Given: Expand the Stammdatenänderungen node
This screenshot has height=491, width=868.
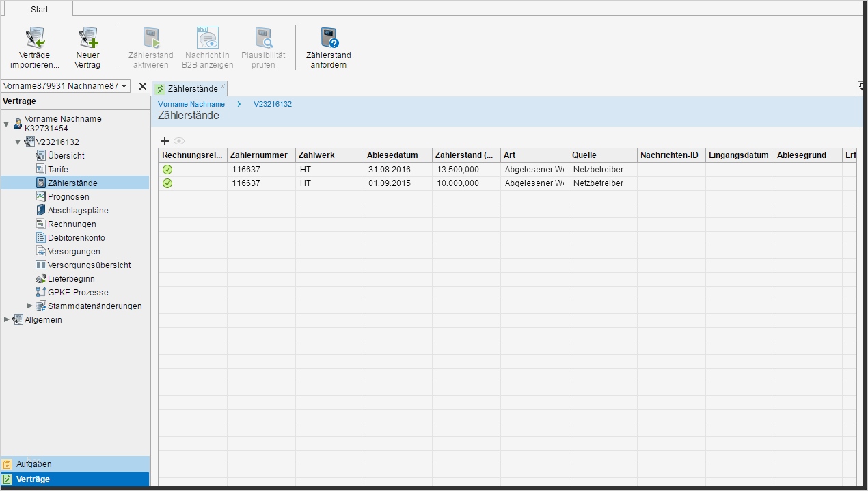Looking at the screenshot, I should 29,306.
